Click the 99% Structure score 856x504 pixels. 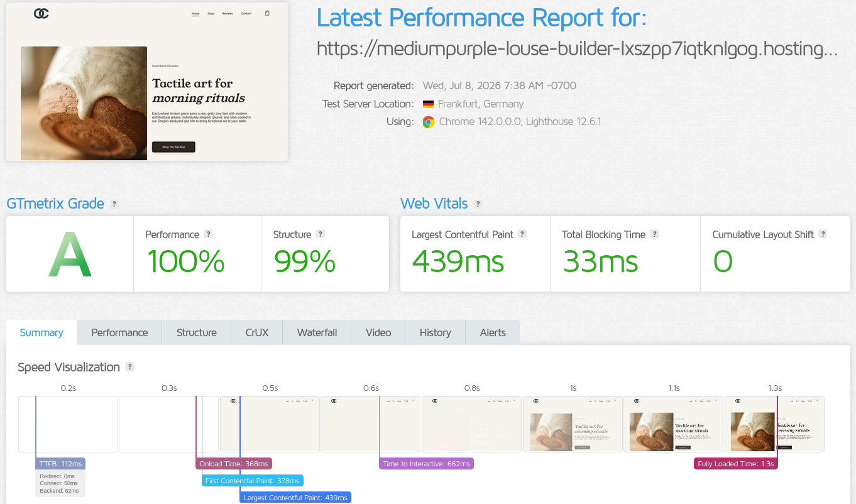tap(305, 261)
